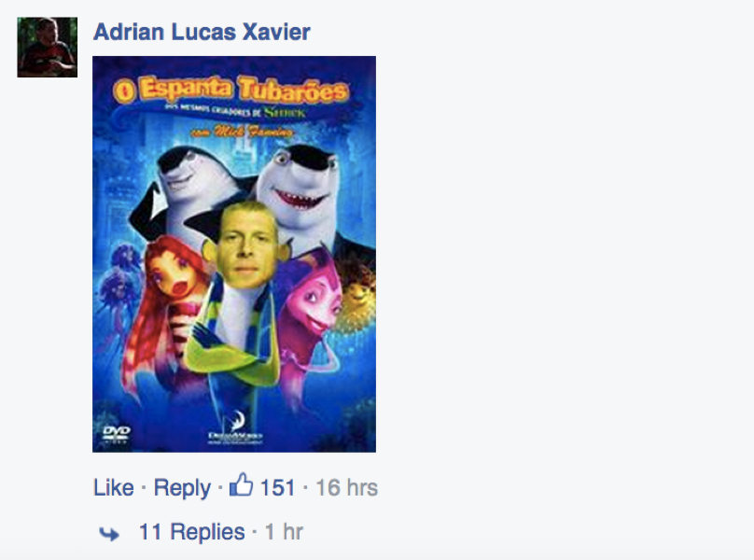754x560 pixels.
Task: Click the curved reply arrow icon
Action: [109, 534]
